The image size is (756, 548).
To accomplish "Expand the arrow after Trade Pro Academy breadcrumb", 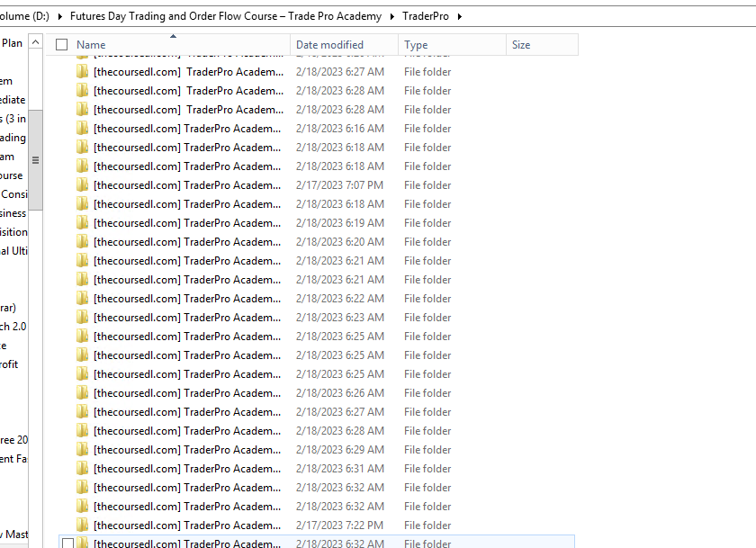I will click(x=392, y=16).
